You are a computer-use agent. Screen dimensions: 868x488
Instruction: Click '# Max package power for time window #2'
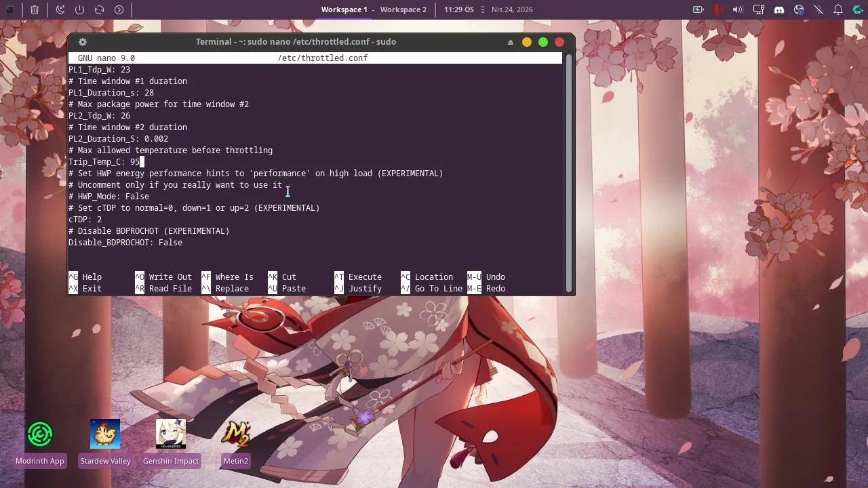pyautogui.click(x=159, y=104)
